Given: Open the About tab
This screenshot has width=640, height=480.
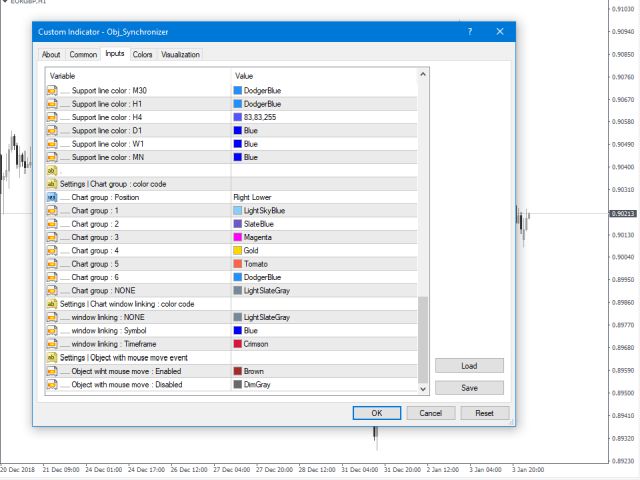Looking at the screenshot, I should click(x=51, y=55).
